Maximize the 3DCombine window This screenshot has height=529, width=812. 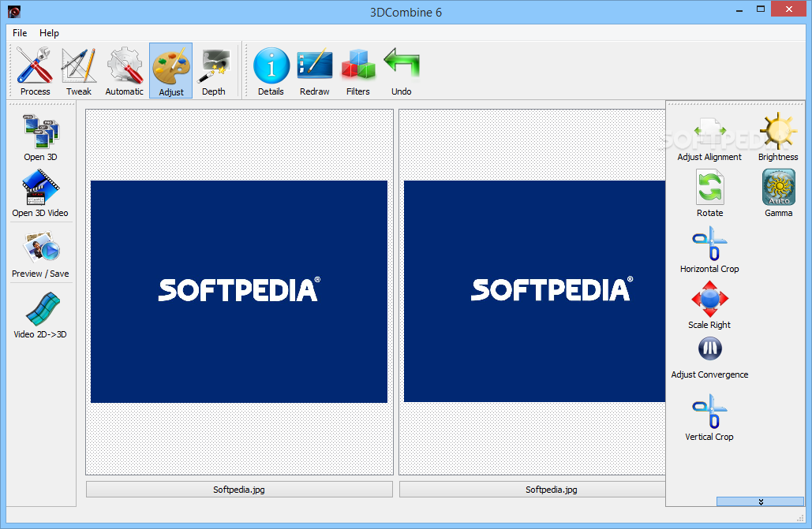point(761,9)
